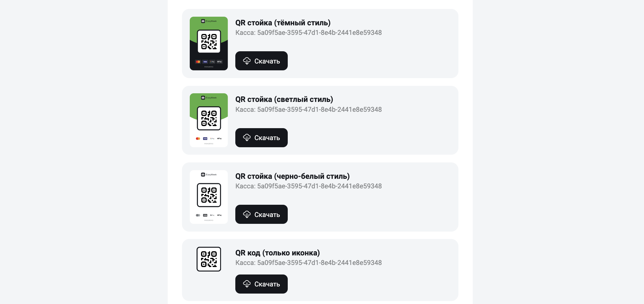Open the light style QR stand thumbnail

click(x=209, y=120)
